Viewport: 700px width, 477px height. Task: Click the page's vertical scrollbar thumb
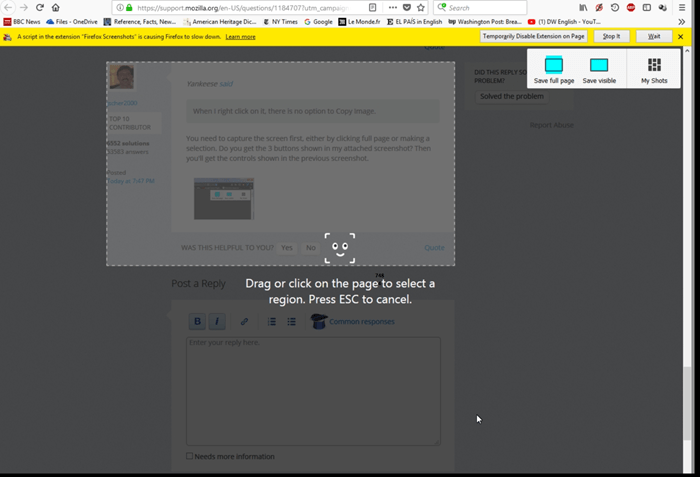click(x=687, y=403)
